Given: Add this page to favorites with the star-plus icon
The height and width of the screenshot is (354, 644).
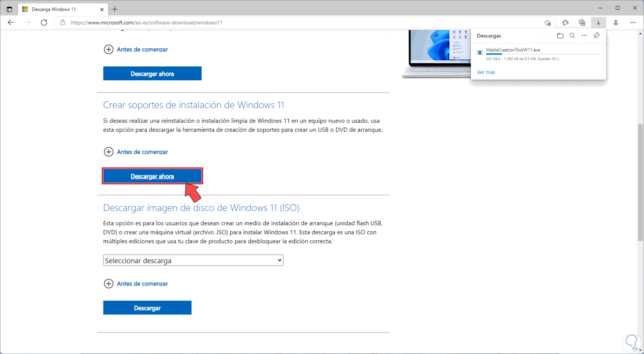Looking at the screenshot, I should click(548, 23).
